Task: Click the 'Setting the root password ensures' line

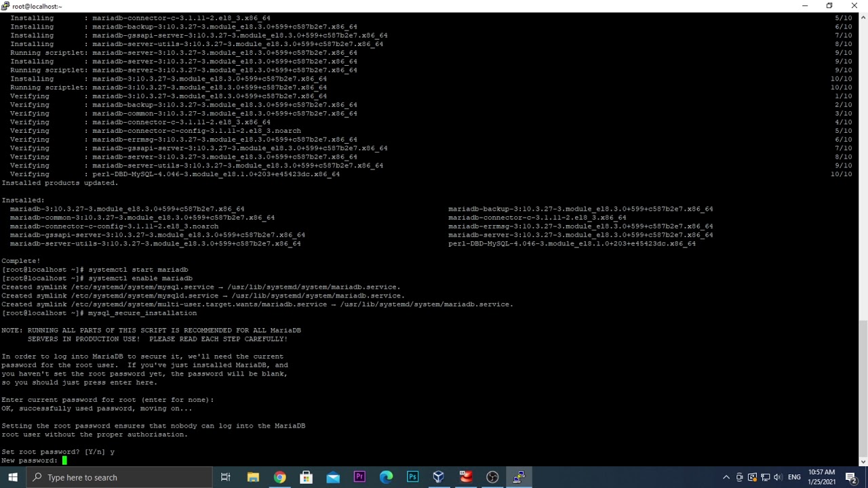Action: (153, 426)
